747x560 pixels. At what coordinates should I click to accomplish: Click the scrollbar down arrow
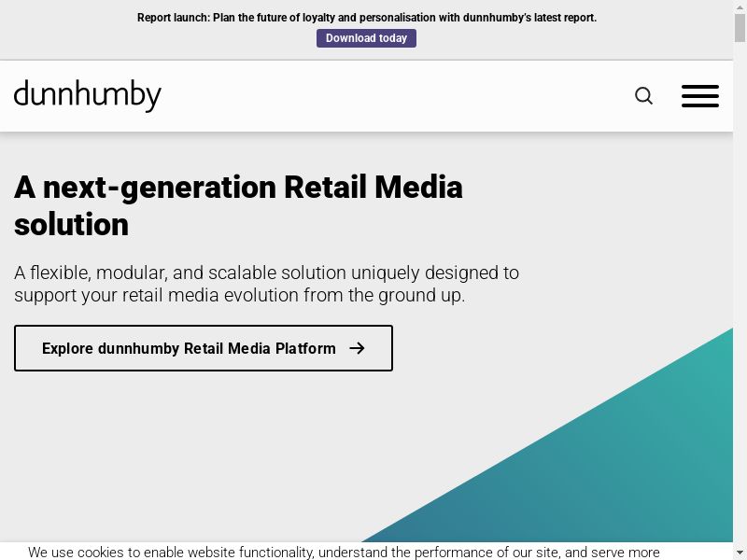(740, 552)
